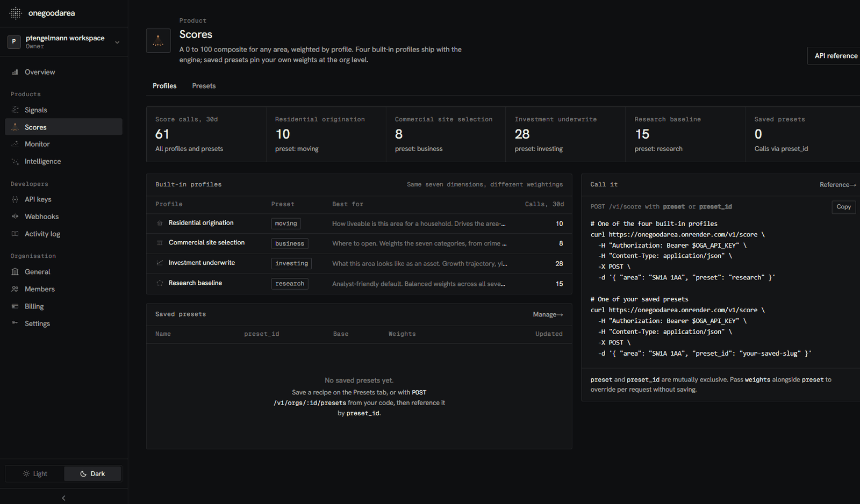Open the Overview page icon in the sidebar

(15, 72)
